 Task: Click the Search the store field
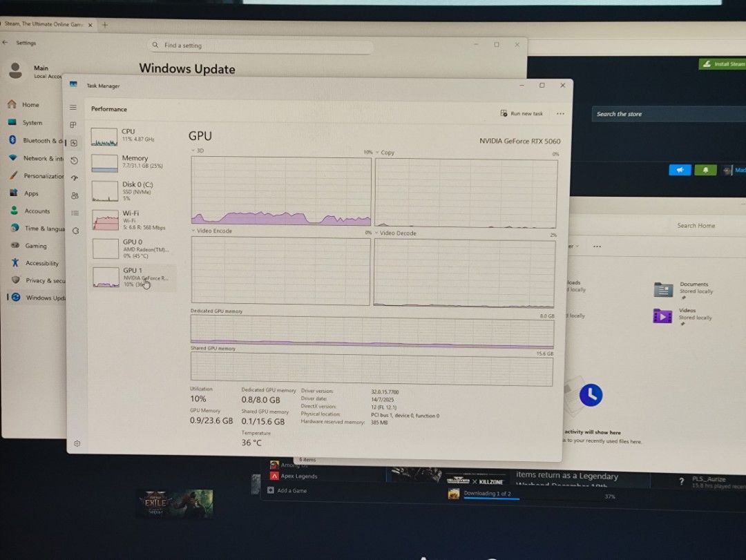click(x=667, y=114)
